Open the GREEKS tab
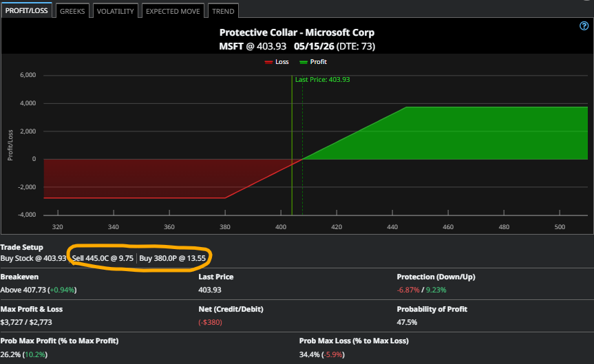594x364 pixels. [x=72, y=11]
